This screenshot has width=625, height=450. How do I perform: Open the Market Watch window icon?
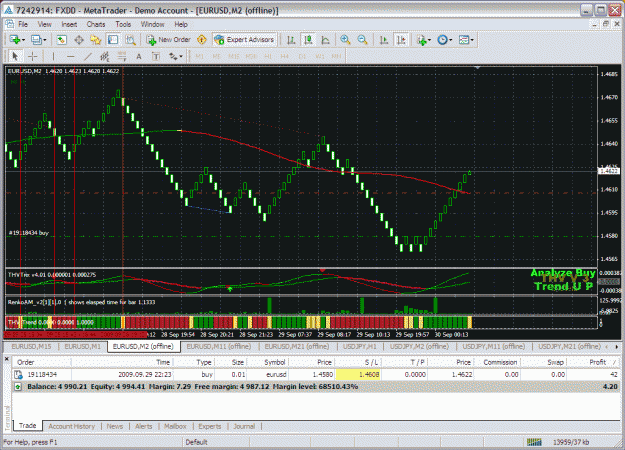(x=61, y=40)
